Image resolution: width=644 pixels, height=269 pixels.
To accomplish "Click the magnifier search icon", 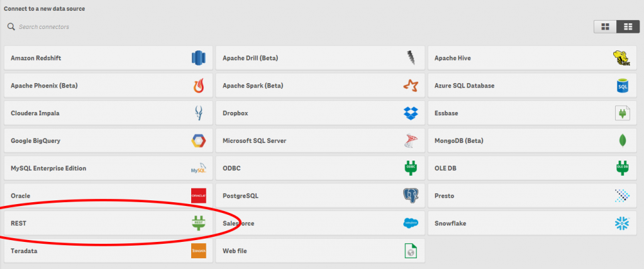I will coord(11,26).
